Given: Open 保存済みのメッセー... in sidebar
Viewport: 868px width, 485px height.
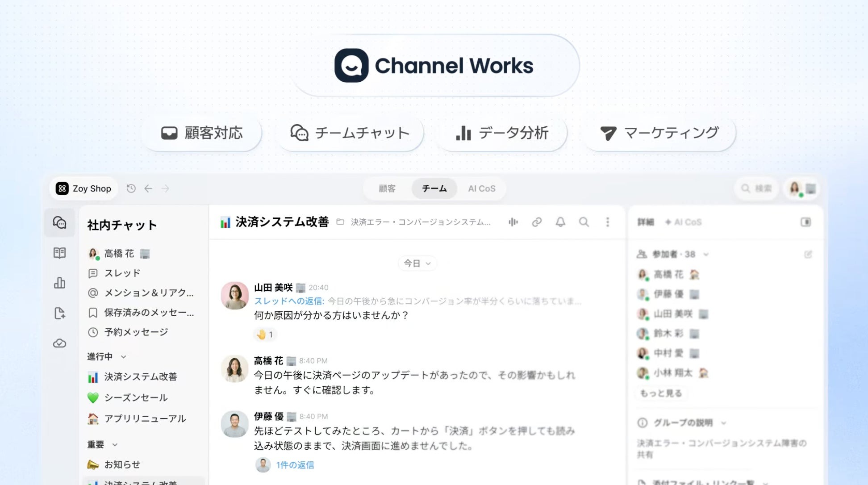Looking at the screenshot, I should pyautogui.click(x=141, y=313).
